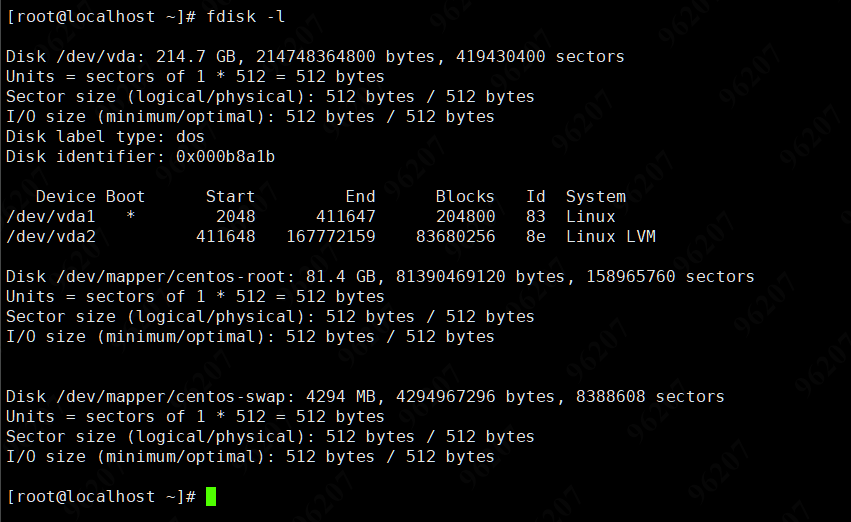Click the System column header
The image size is (851, 522).
tap(595, 197)
